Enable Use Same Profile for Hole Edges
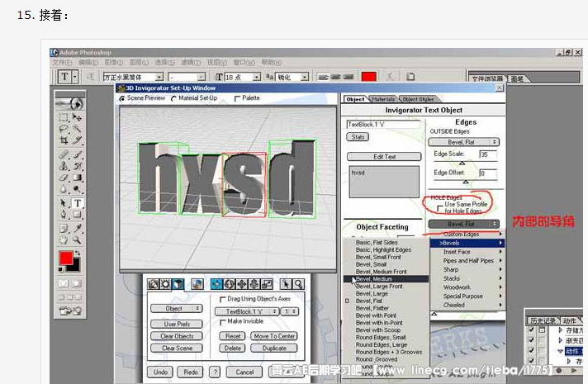The image size is (588, 384). (x=440, y=208)
